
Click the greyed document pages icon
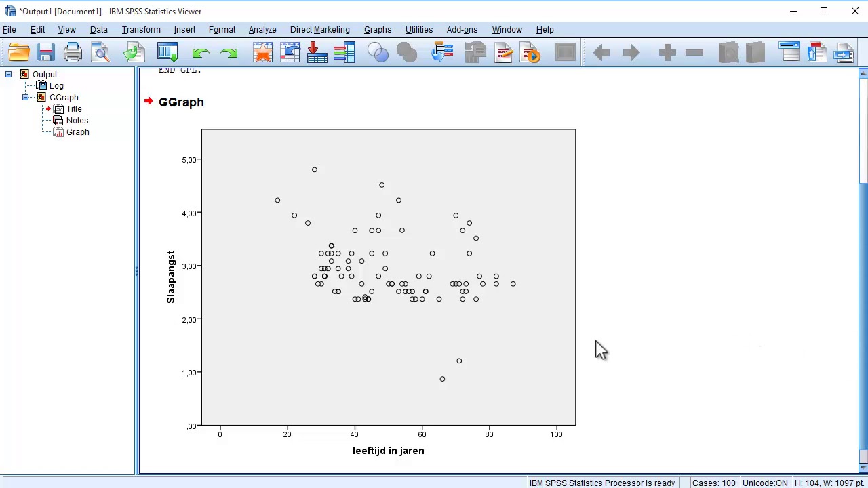[476, 53]
